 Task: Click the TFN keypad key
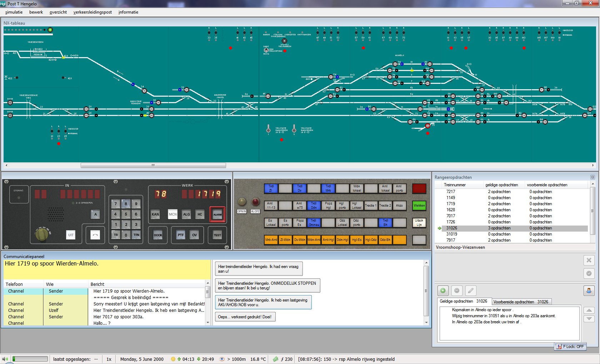136,235
